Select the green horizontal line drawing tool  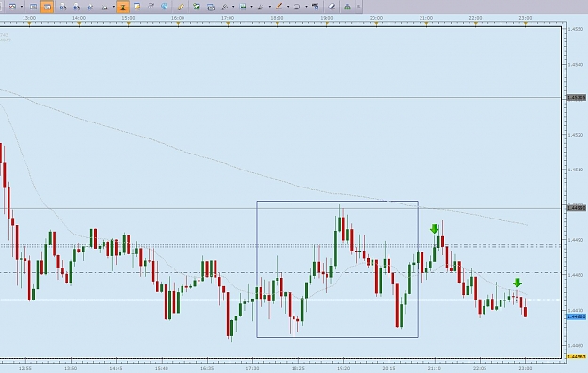(243, 7)
